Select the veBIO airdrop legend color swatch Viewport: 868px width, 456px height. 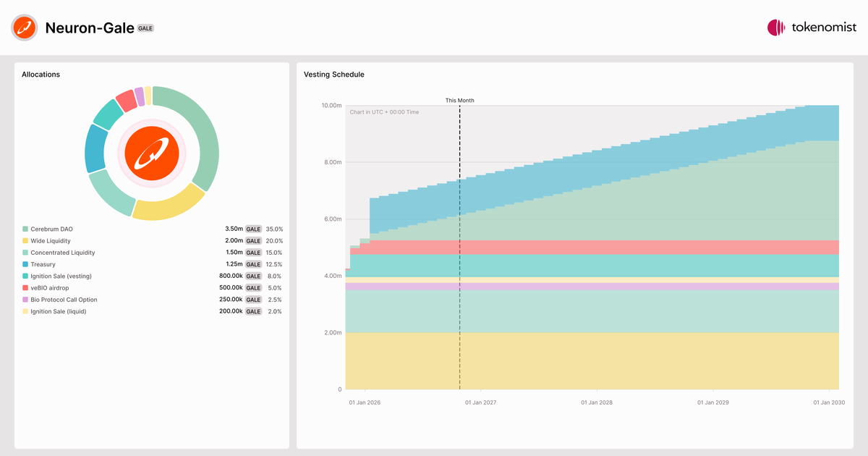[x=25, y=288]
